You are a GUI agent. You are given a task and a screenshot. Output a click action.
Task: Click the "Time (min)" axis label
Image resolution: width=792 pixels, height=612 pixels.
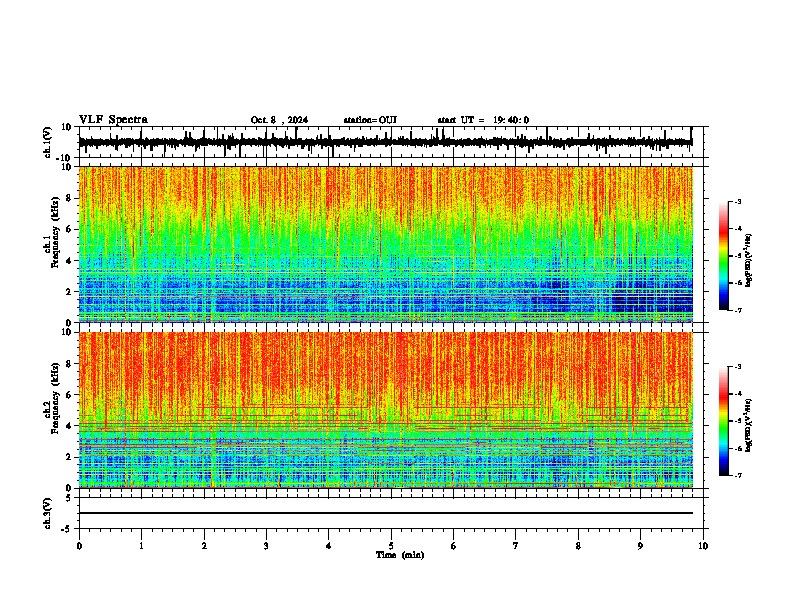click(400, 555)
